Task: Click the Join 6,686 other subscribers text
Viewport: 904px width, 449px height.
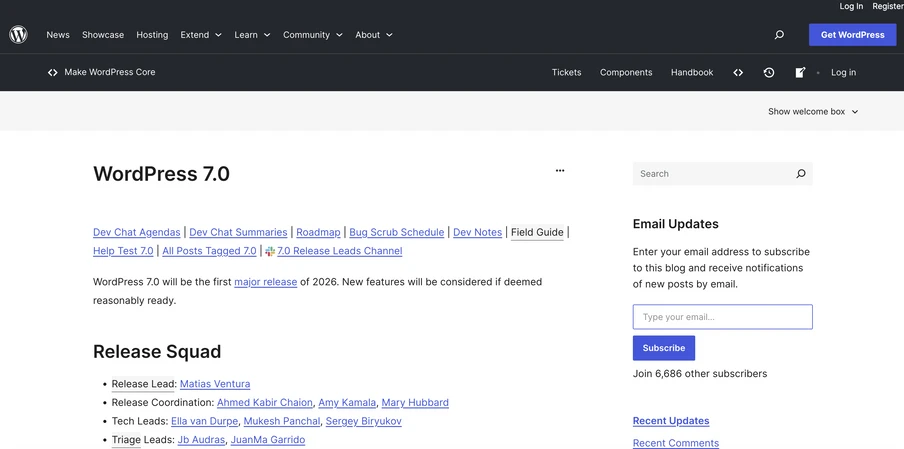Action: [700, 373]
